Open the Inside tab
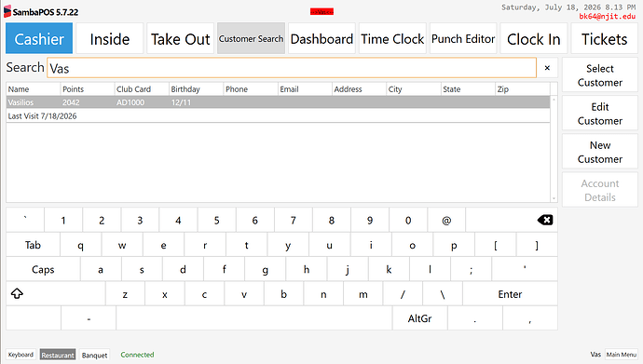 coord(109,38)
